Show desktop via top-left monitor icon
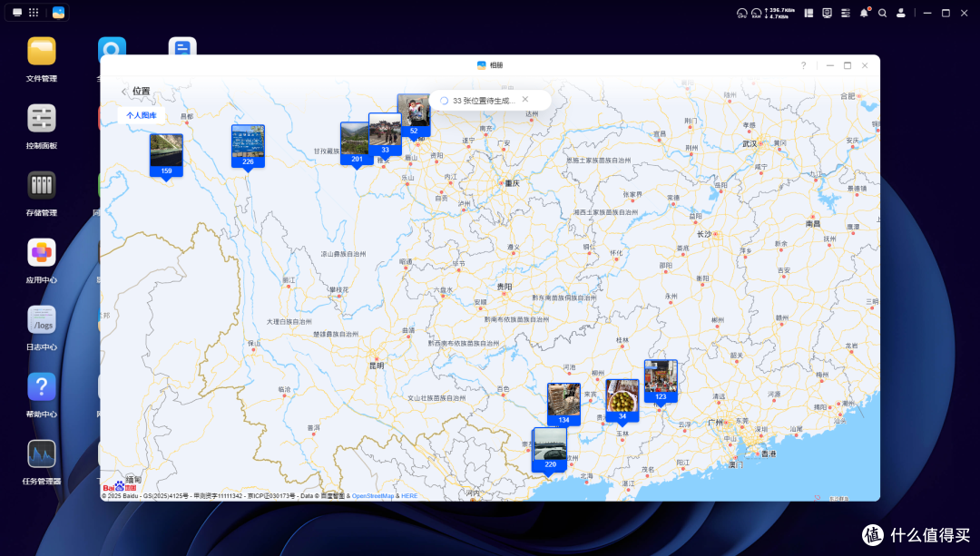Image resolution: width=980 pixels, height=556 pixels. (17, 13)
